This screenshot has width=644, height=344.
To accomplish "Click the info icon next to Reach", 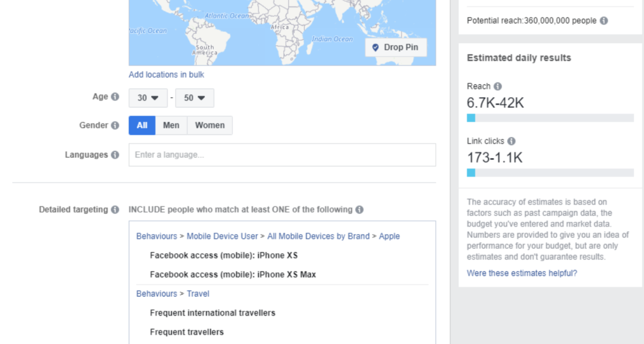I will click(x=497, y=86).
